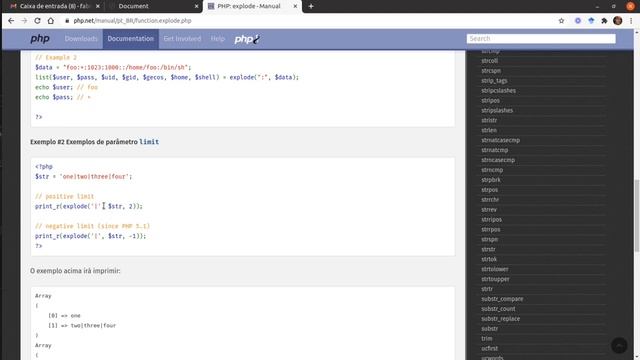Open the trim function link
The width and height of the screenshot is (640, 360).
point(487,339)
